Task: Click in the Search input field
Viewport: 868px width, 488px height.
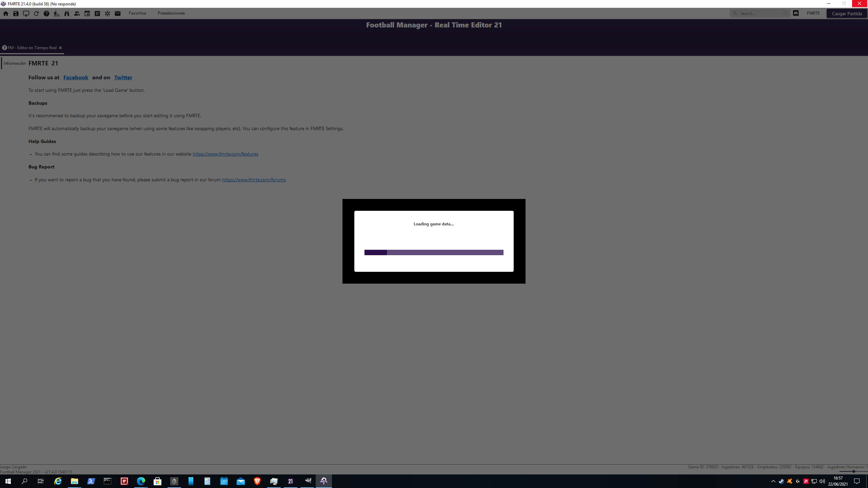Action: pyautogui.click(x=760, y=13)
